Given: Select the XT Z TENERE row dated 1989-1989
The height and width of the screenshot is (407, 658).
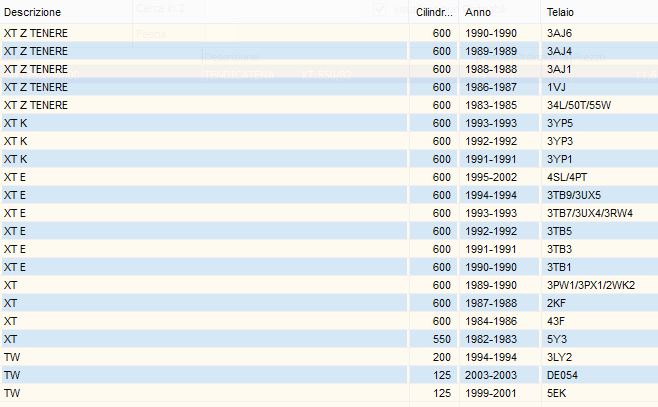Looking at the screenshot, I should (329, 51).
